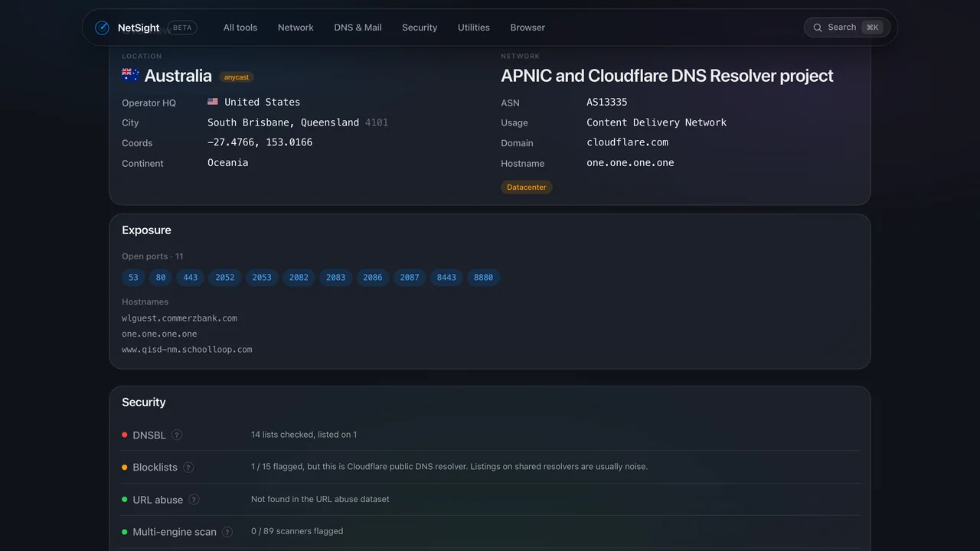Select open port 53 chip

(133, 277)
